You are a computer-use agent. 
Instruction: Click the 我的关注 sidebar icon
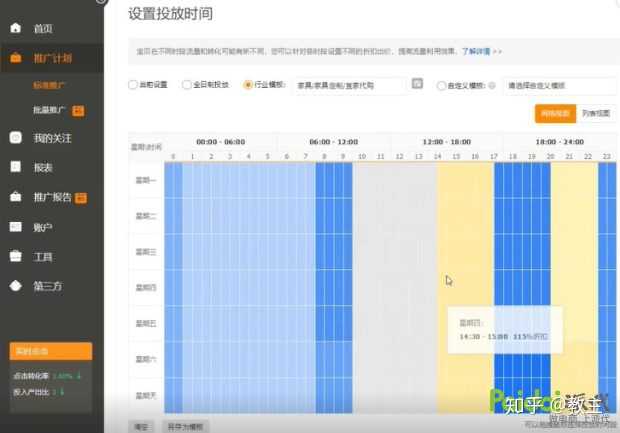pyautogui.click(x=15, y=138)
